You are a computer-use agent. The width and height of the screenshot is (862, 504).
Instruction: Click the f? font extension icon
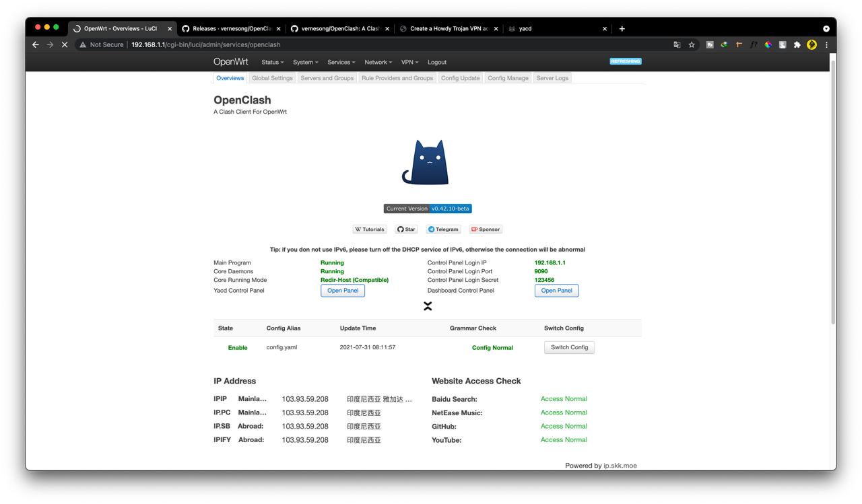[x=754, y=45]
